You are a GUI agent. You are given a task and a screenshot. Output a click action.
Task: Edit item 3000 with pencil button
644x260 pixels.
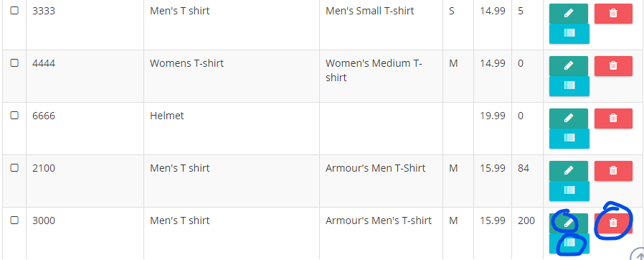(x=569, y=223)
